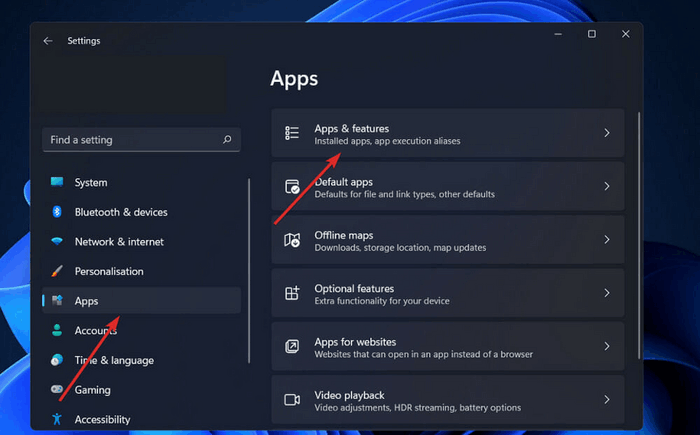Go to Accounts in sidebar
This screenshot has width=700, height=435.
tap(96, 330)
